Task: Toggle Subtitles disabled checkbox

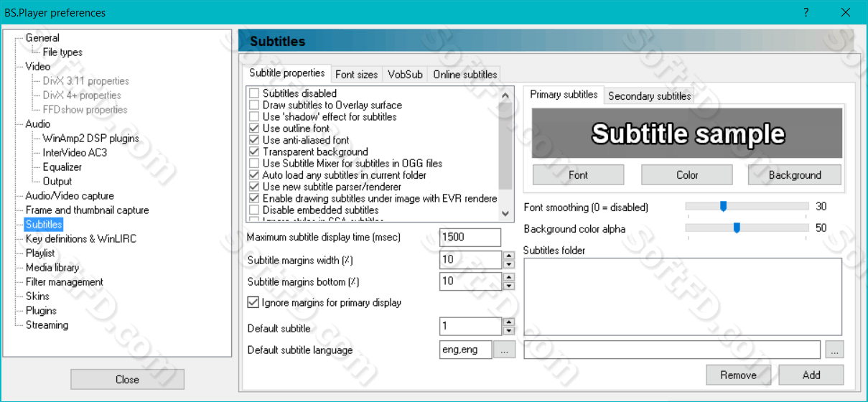Action: click(x=253, y=93)
